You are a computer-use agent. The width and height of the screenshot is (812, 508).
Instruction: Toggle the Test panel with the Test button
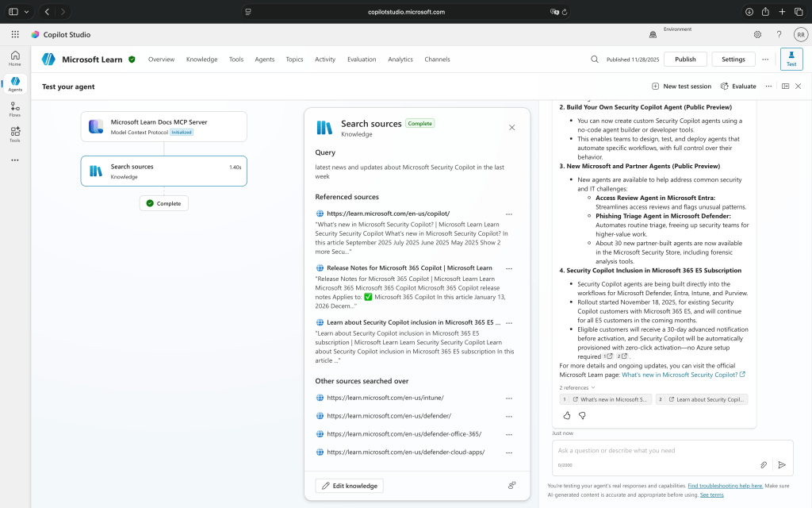coord(791,59)
